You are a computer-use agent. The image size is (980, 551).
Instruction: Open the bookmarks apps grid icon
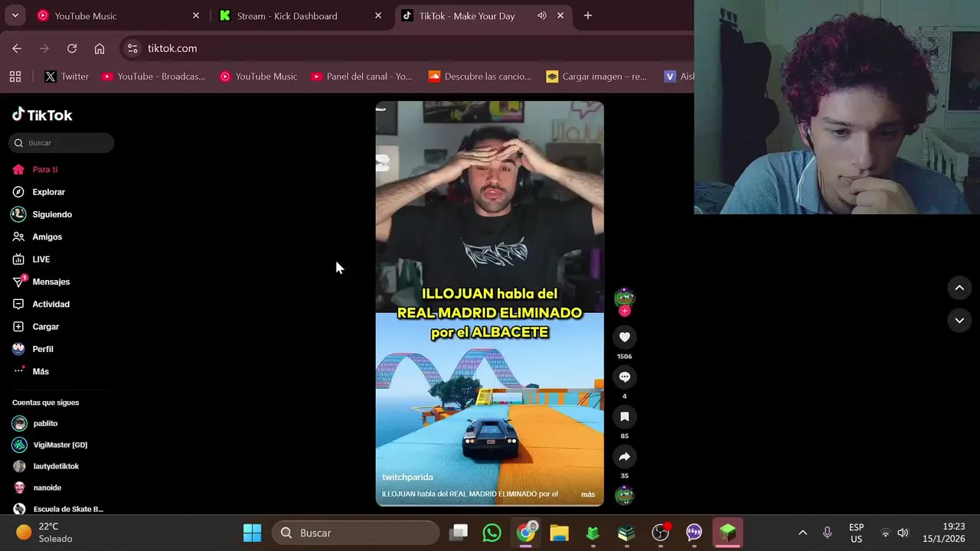(15, 77)
